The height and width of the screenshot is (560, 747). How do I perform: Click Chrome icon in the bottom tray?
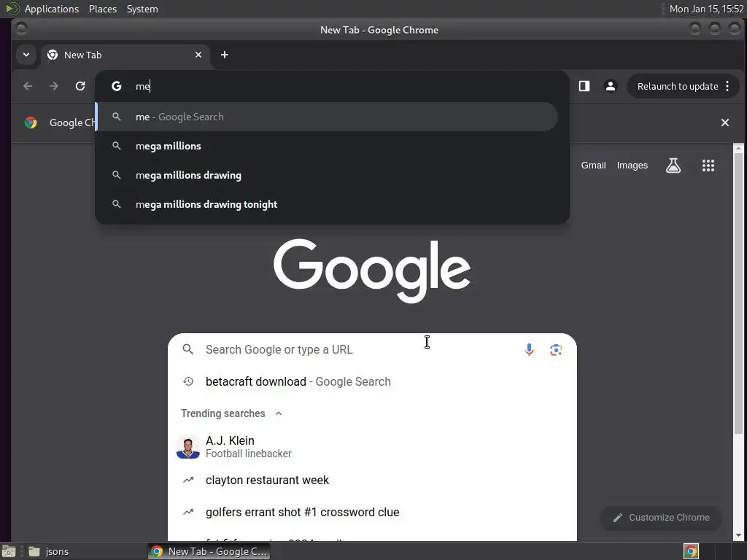coord(691,551)
